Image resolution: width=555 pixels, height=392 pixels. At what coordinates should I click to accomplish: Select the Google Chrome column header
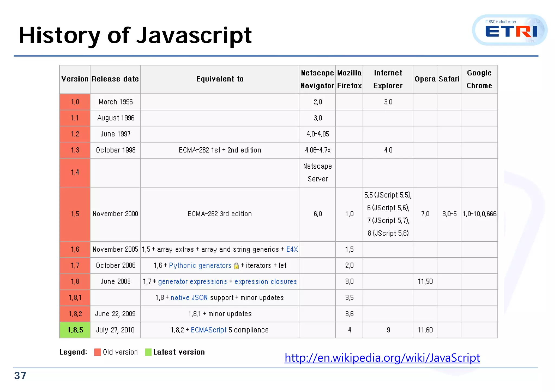479,79
